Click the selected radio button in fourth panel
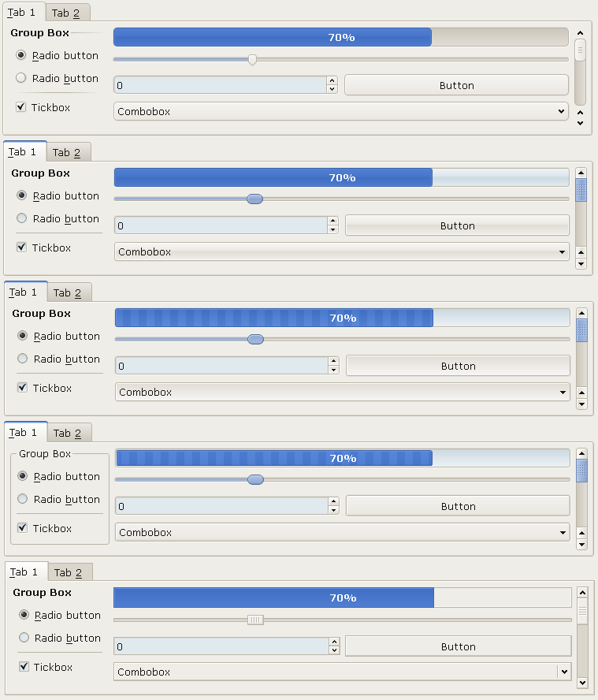Viewport: 598px width, 700px height. (23, 476)
